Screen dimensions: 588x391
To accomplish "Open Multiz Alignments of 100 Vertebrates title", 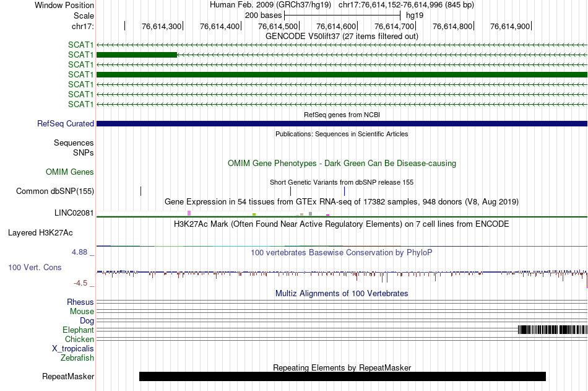I will click(x=342, y=293).
